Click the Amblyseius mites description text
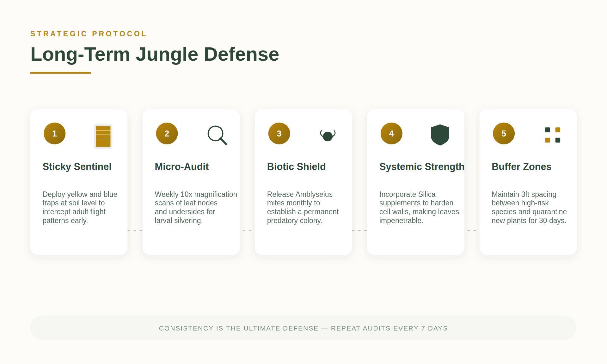 pos(303,207)
